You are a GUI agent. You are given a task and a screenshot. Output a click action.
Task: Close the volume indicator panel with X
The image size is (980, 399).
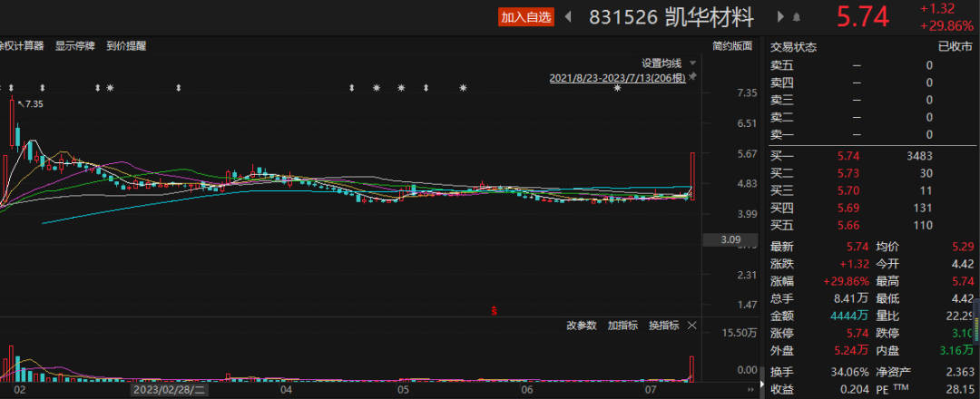coord(691,326)
